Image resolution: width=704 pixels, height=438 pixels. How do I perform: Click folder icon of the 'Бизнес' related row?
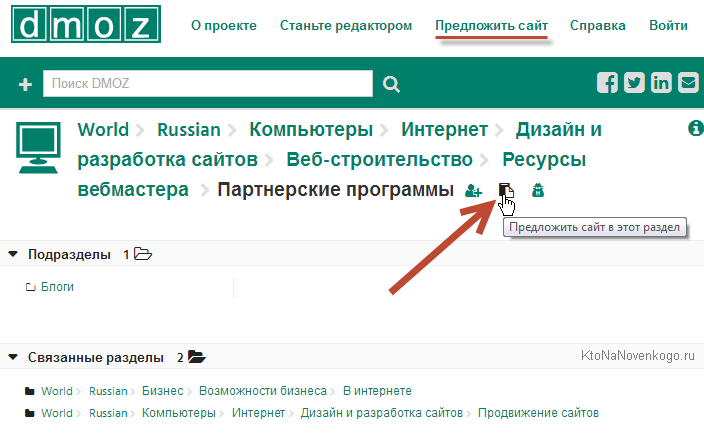(x=30, y=391)
